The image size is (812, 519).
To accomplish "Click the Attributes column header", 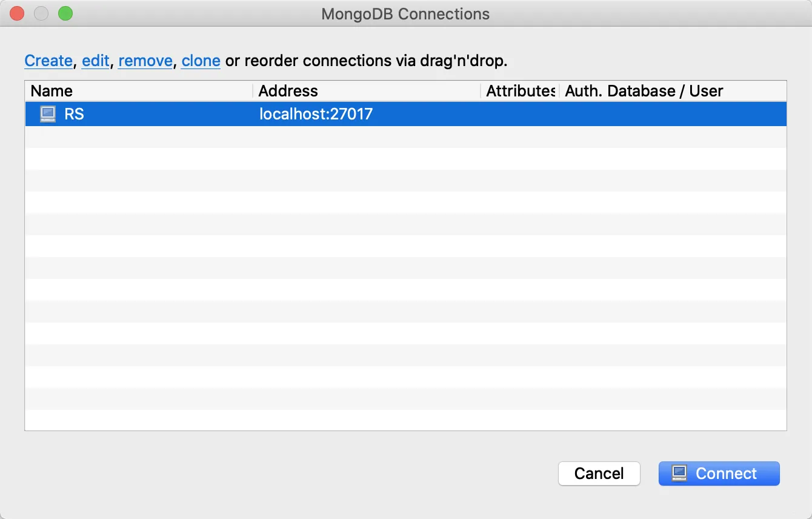I will 520,91.
